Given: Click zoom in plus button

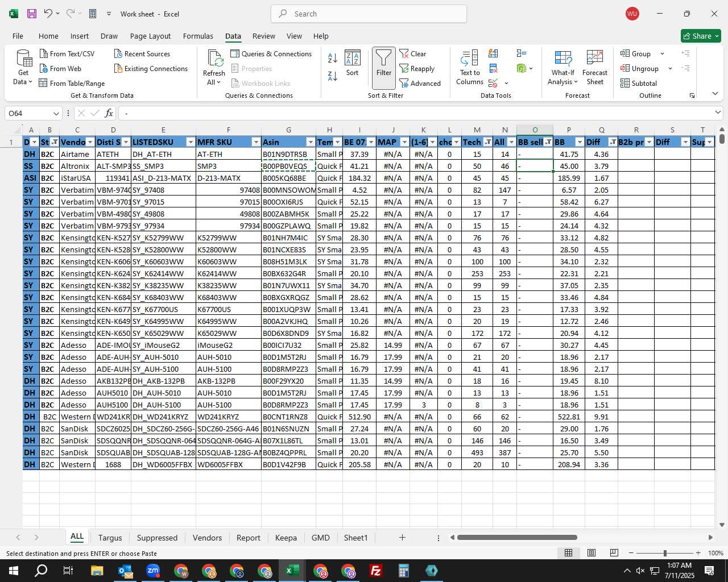Looking at the screenshot, I should [x=698, y=553].
